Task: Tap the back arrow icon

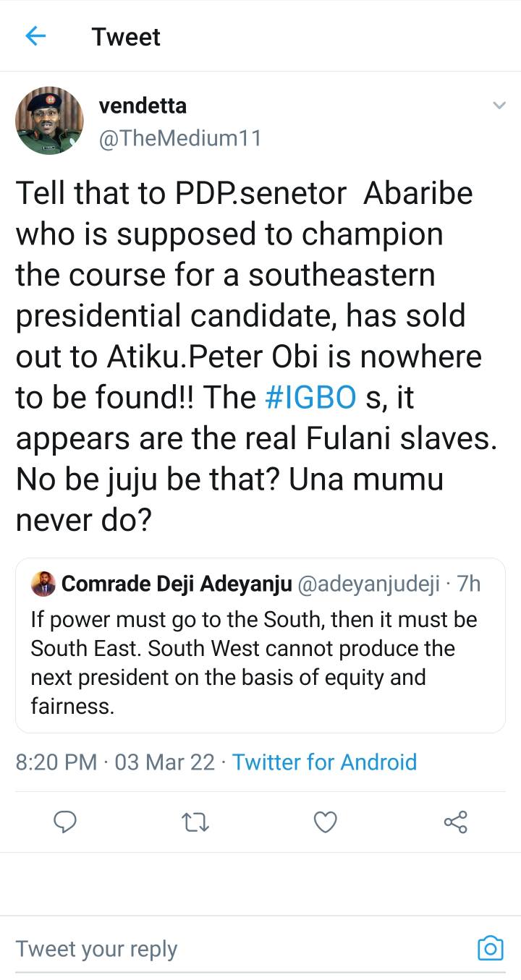Action: click(x=35, y=36)
